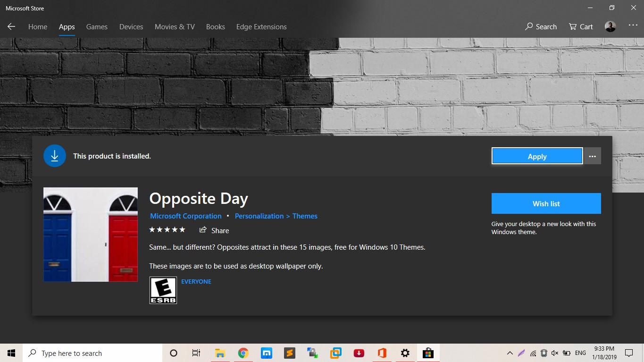This screenshot has width=644, height=362.
Task: Go to the Edge Extensions tab
Action: coord(261,27)
